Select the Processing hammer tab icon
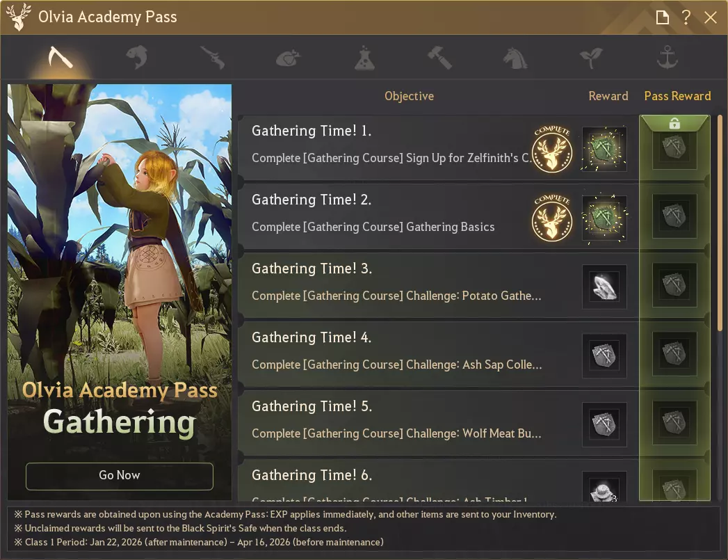The image size is (728, 560). tap(439, 58)
